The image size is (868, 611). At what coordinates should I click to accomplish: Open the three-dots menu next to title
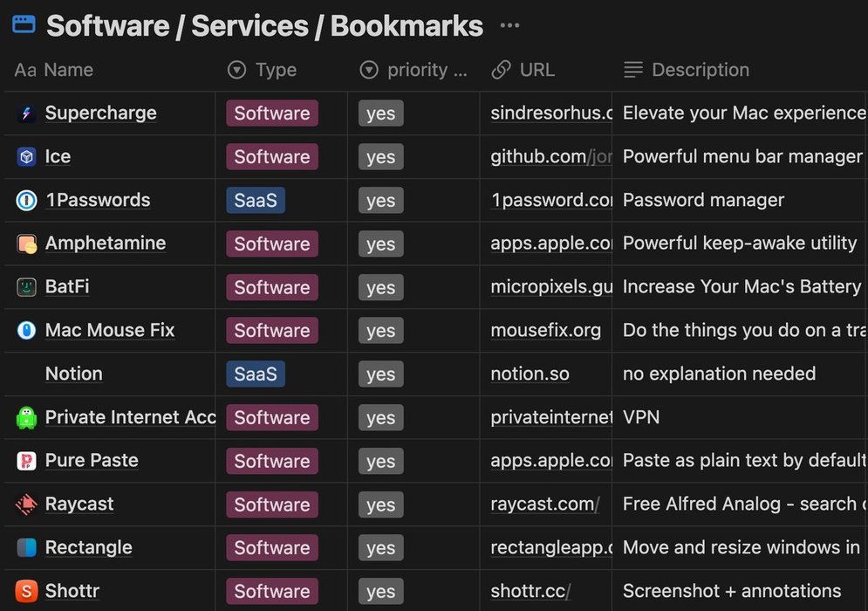pos(509,25)
